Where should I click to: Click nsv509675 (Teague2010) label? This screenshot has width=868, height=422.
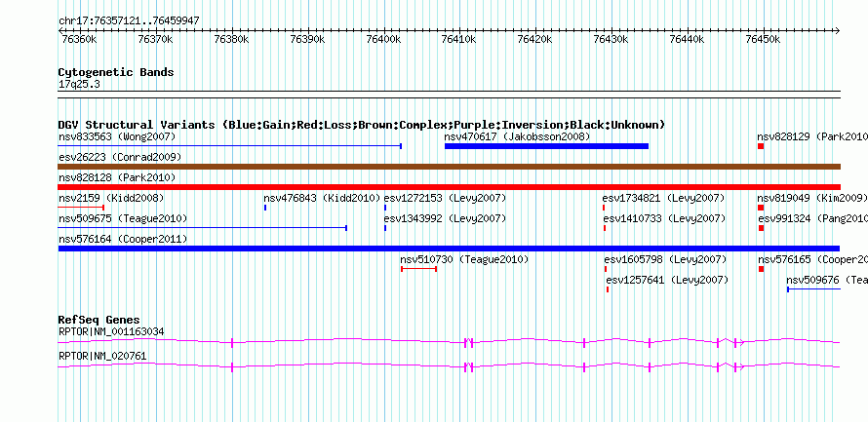tap(123, 218)
